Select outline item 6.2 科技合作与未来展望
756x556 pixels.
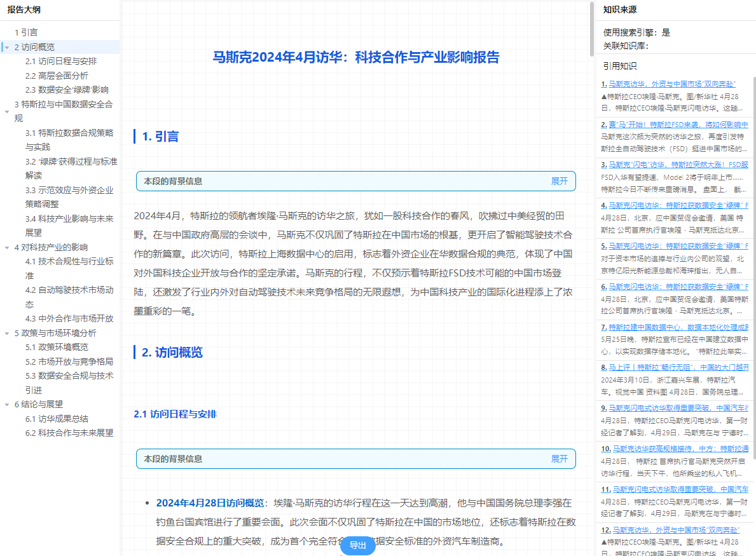pyautogui.click(x=69, y=433)
